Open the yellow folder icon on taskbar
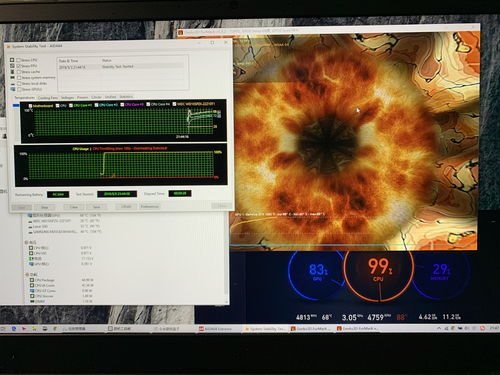Viewport: 500px width, 375px height. 34,329
